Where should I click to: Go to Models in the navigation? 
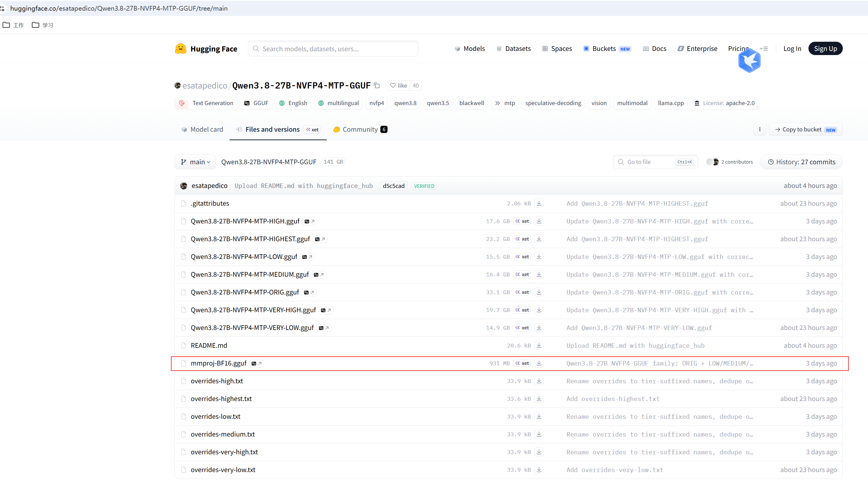[470, 49]
